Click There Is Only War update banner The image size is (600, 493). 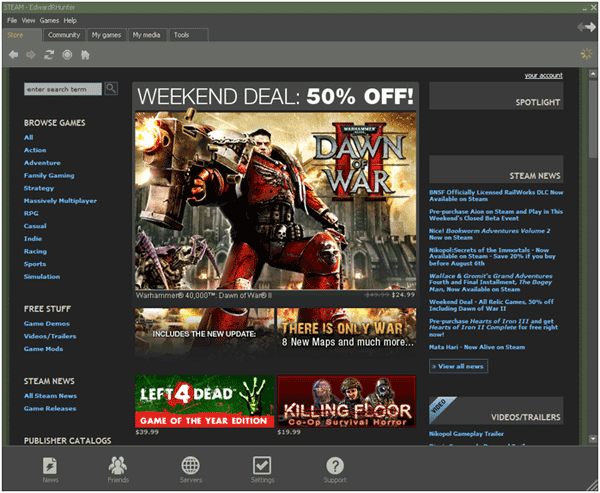[347, 333]
